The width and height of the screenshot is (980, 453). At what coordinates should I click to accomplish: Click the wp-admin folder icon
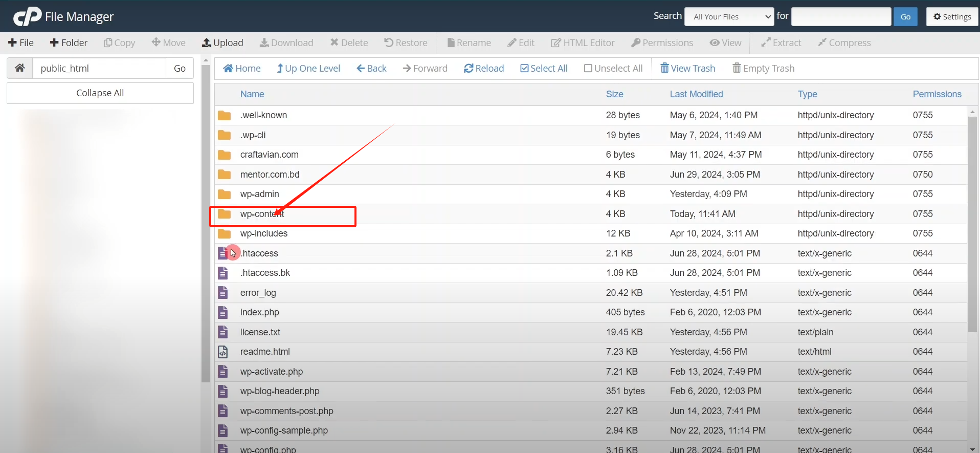click(x=224, y=195)
